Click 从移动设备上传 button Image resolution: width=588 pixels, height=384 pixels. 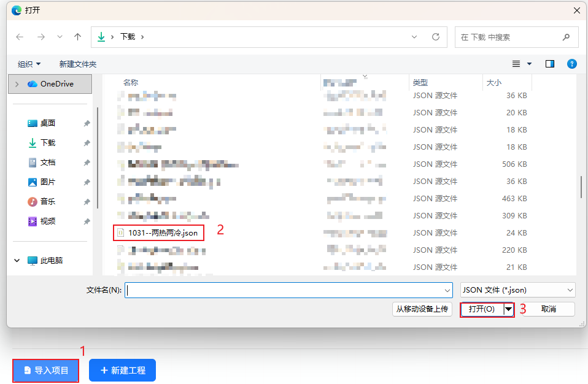(x=422, y=309)
